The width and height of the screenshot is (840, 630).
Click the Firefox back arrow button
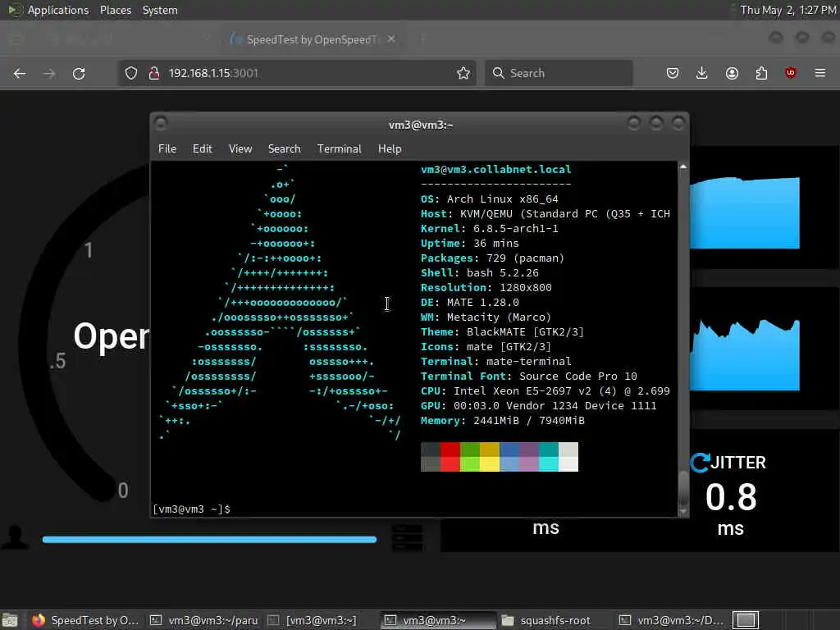coord(20,73)
